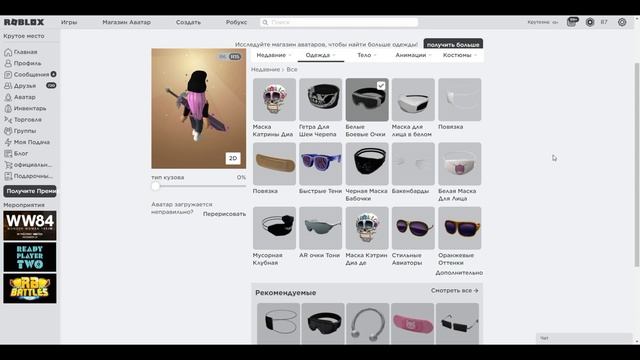Screen dimensions: 640x360
Task: Expand the Недавние dropdown tab
Action: pyautogui.click(x=274, y=55)
